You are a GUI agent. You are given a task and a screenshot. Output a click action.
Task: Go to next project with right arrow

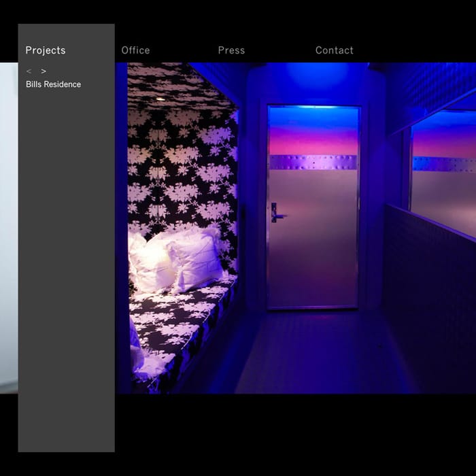[44, 71]
